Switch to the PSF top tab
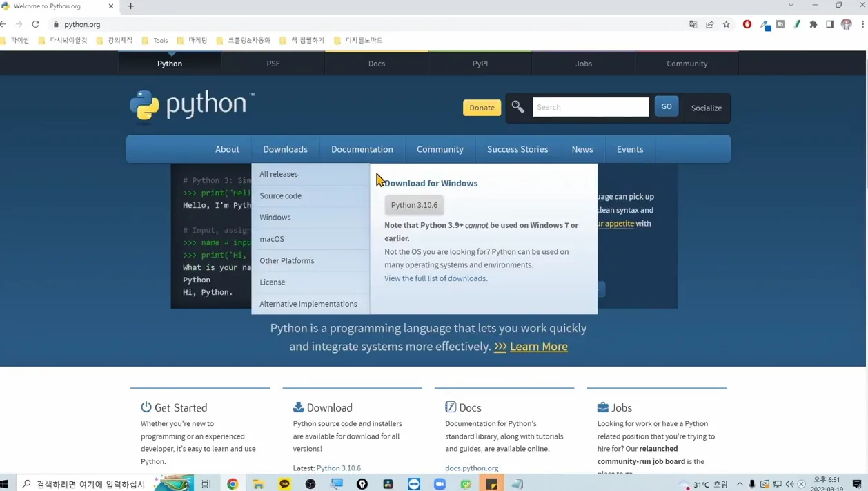This screenshot has height=491, width=868. click(x=273, y=64)
